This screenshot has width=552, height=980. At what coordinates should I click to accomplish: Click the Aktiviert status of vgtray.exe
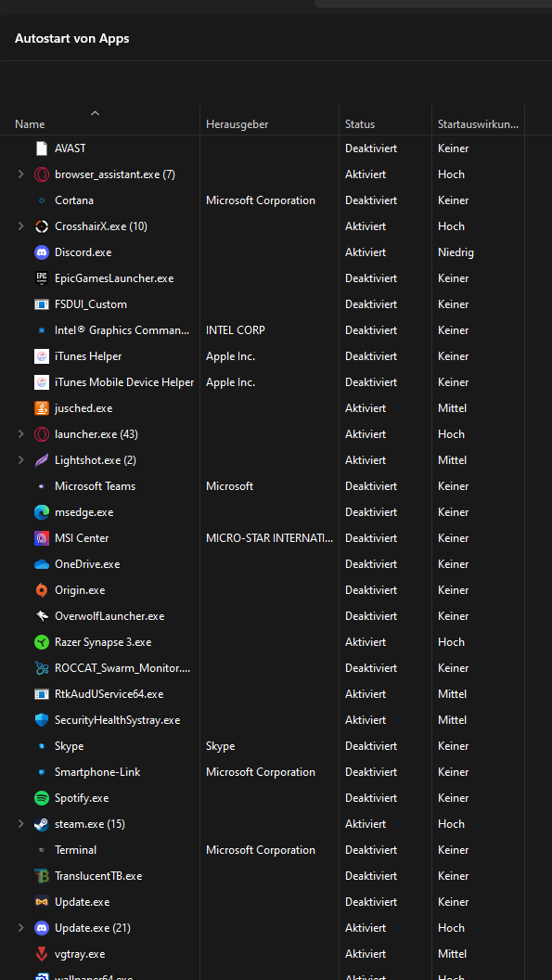[x=366, y=954]
